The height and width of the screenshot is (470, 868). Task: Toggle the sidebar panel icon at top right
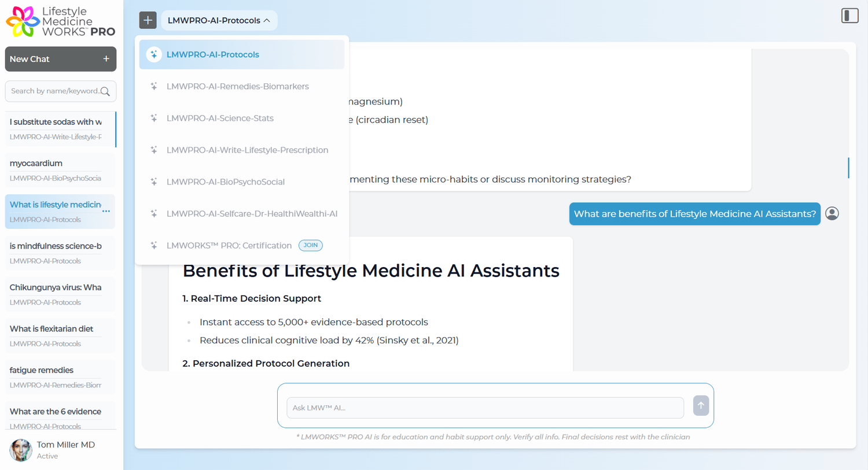[x=849, y=16]
